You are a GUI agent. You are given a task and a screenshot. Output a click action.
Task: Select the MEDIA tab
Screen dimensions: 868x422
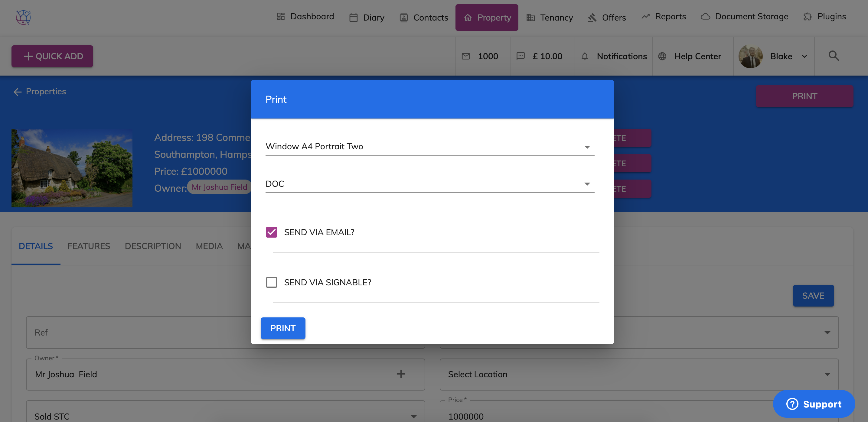(209, 246)
